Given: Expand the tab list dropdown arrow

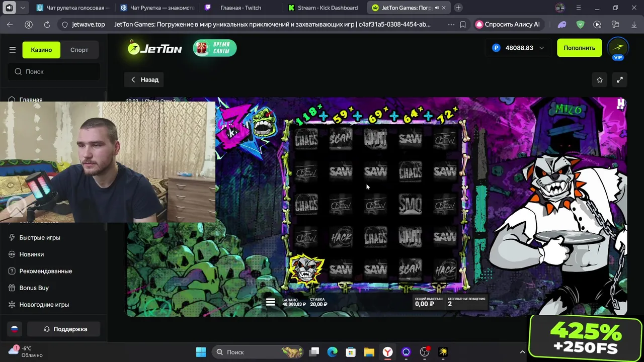Looking at the screenshot, I should coord(23,8).
